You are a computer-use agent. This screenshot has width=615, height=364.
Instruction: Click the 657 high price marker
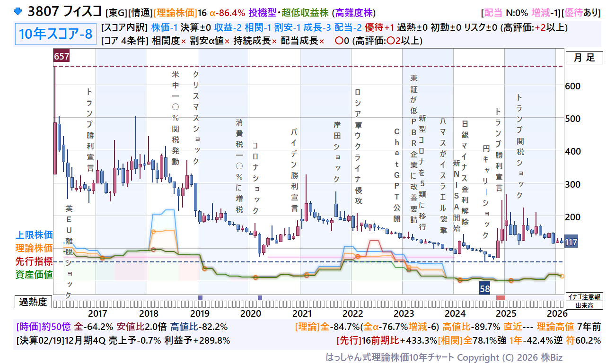61,57
